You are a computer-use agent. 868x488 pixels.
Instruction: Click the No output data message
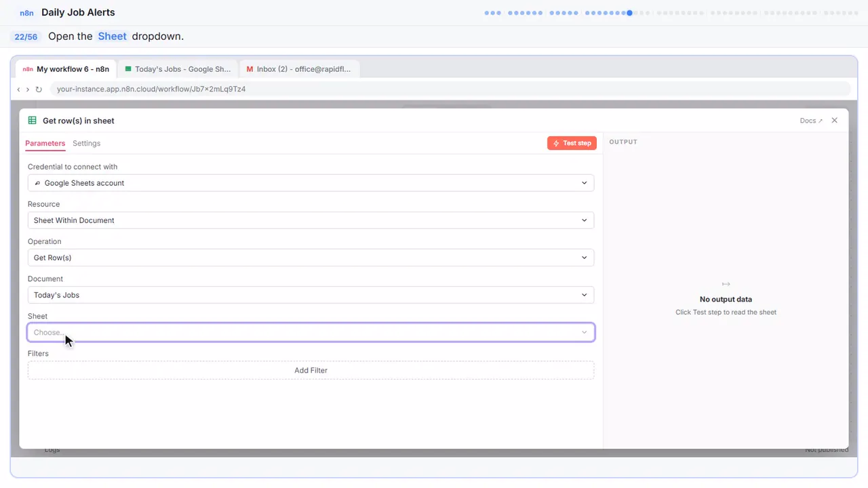point(726,299)
